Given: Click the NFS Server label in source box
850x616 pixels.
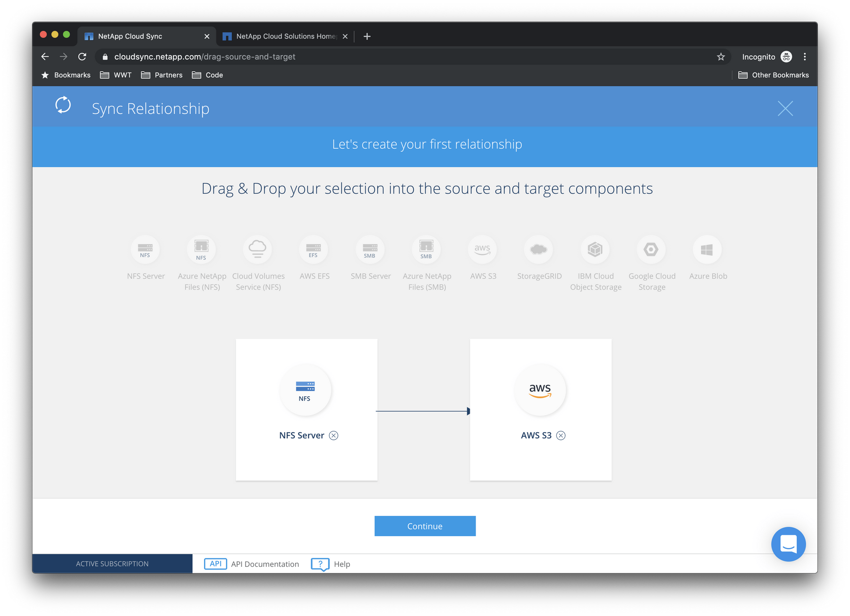Looking at the screenshot, I should coord(301,436).
